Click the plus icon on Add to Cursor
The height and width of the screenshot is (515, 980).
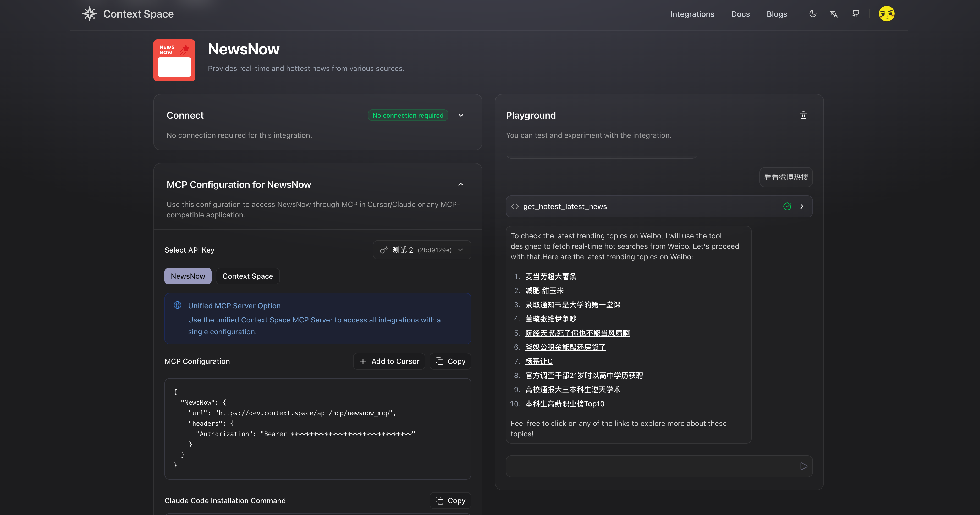pyautogui.click(x=363, y=361)
